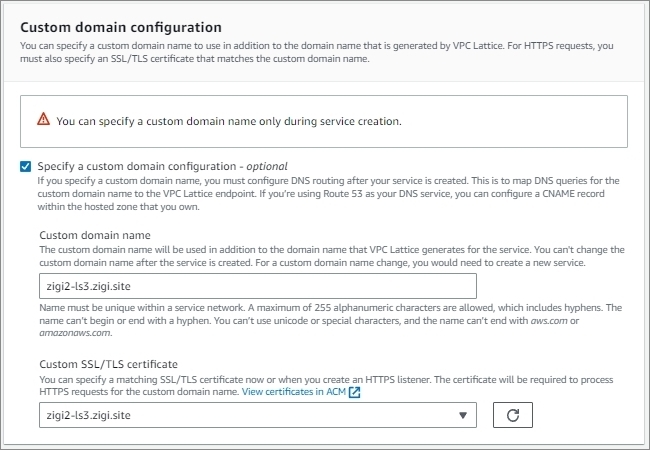Select the zigi2-ls3.zigi.site certificate value
Viewport: 650px width, 450px height.
pyautogui.click(x=89, y=415)
